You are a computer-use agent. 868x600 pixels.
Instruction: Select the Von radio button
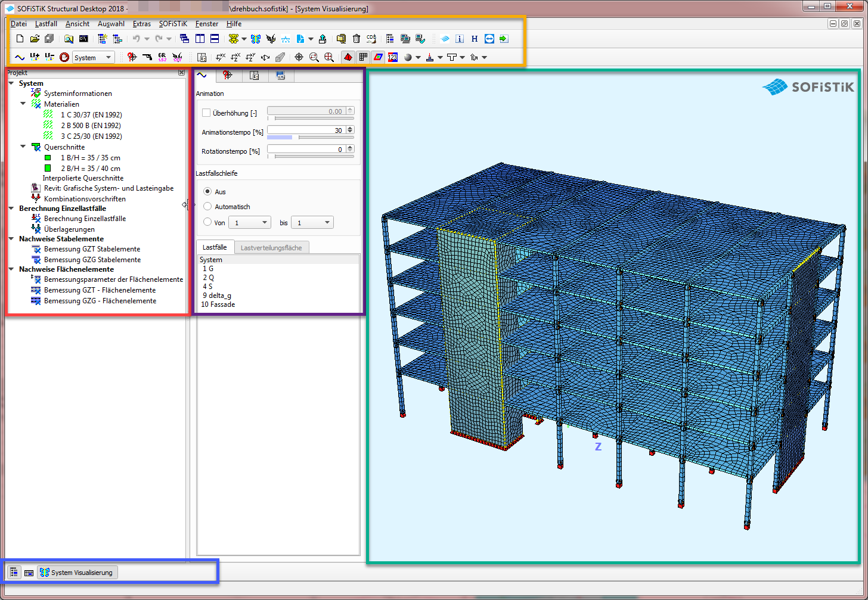[207, 222]
